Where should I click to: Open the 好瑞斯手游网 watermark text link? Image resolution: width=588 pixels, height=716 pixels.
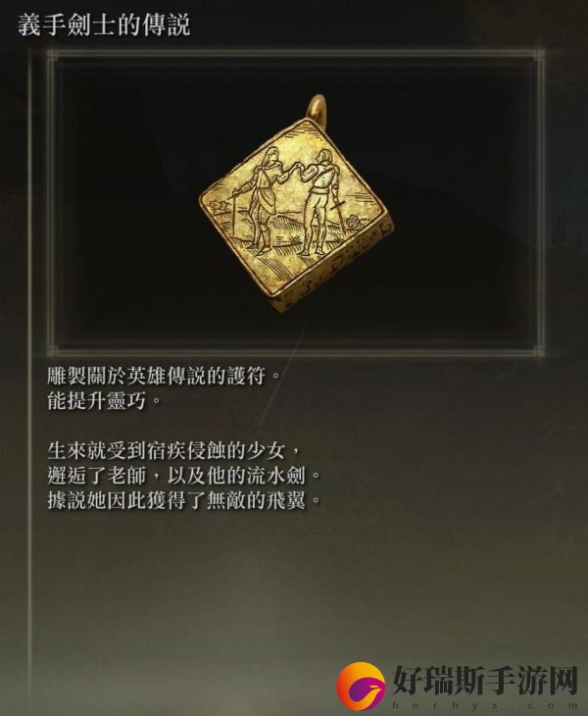point(485,681)
